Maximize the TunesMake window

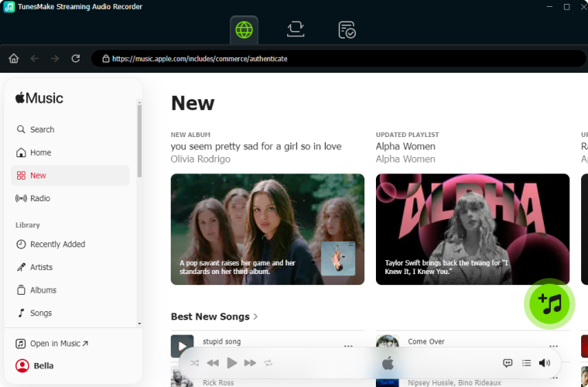pos(566,7)
